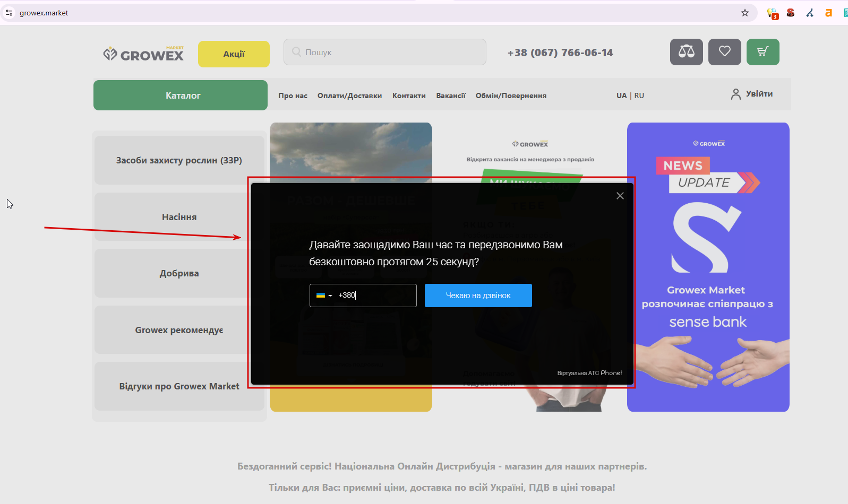Open the Контакти menu item

click(x=409, y=95)
